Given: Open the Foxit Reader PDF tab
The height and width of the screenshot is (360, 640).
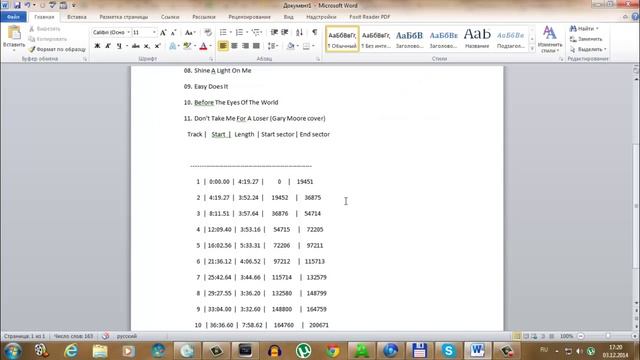Looking at the screenshot, I should (369, 17).
